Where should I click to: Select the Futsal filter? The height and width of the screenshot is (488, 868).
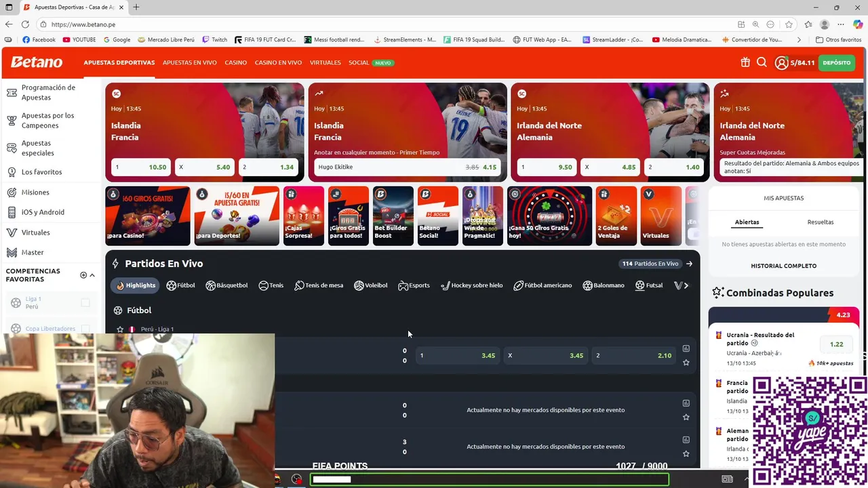649,285
